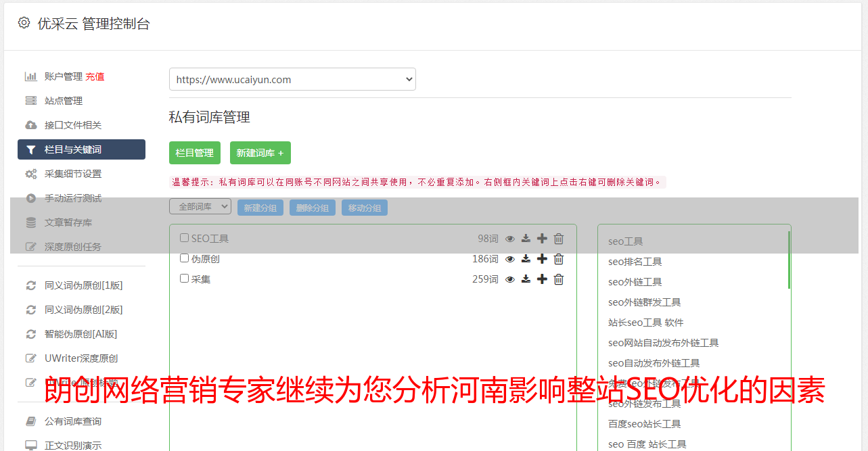Click the 移动分组 button
Screen dimensions: 868x451
point(365,208)
